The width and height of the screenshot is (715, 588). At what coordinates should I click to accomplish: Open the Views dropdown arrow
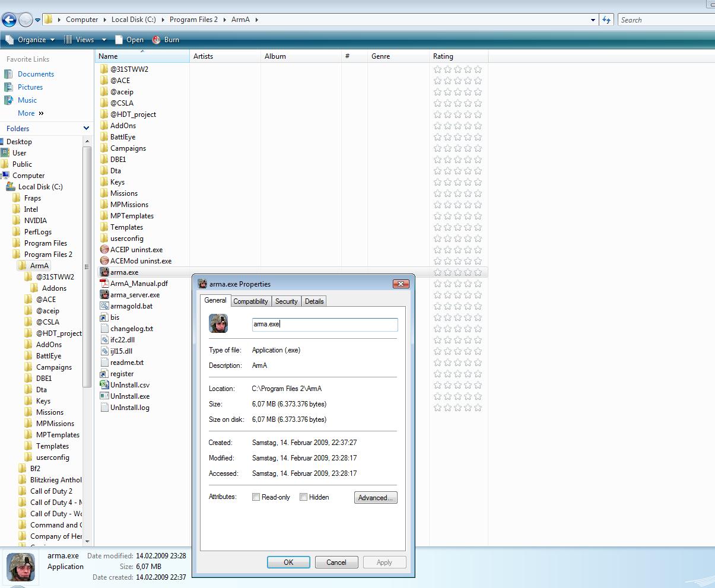(104, 40)
